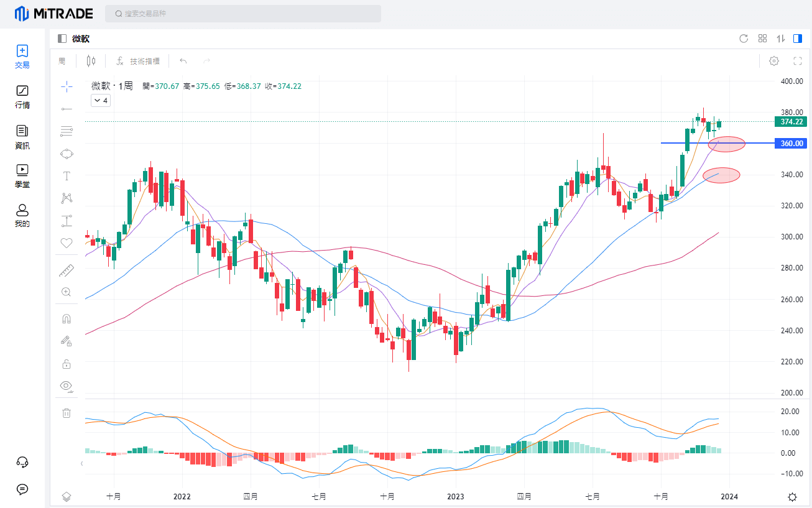The width and height of the screenshot is (812, 508).
Task: Open the Fibonacci retracement tool
Action: pos(67,131)
